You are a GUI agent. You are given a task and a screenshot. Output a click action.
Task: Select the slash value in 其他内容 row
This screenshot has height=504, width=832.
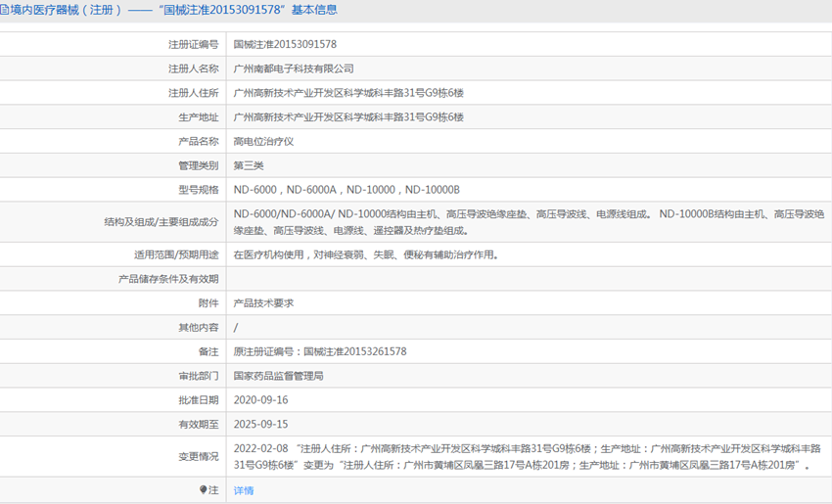coord(236,328)
